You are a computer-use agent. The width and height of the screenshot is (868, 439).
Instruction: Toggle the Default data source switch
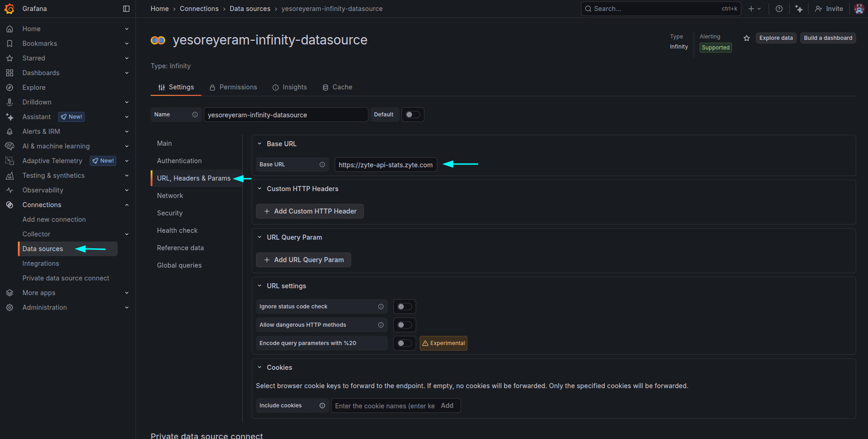(x=412, y=115)
